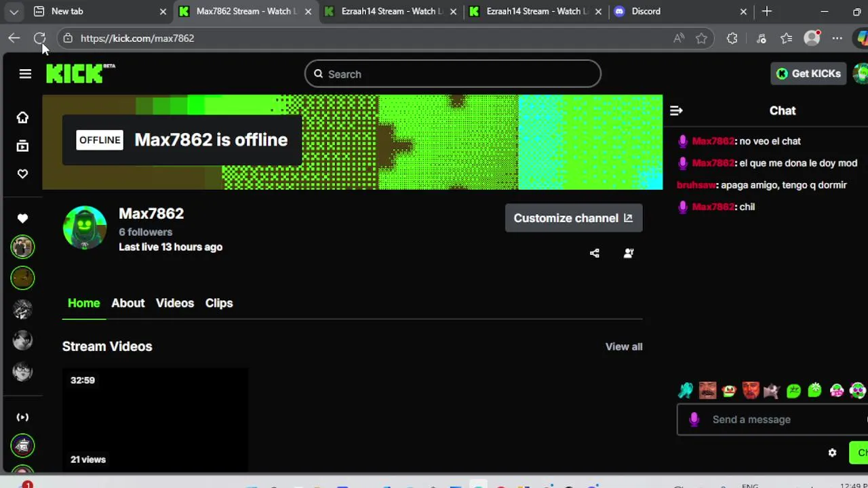Open the favorites list star icon

coord(786,39)
